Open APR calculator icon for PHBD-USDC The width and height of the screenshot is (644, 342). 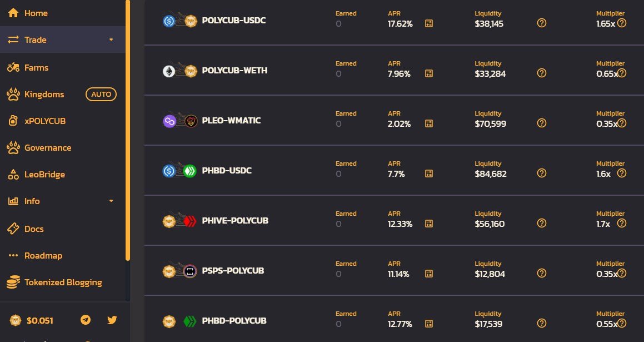click(x=429, y=174)
